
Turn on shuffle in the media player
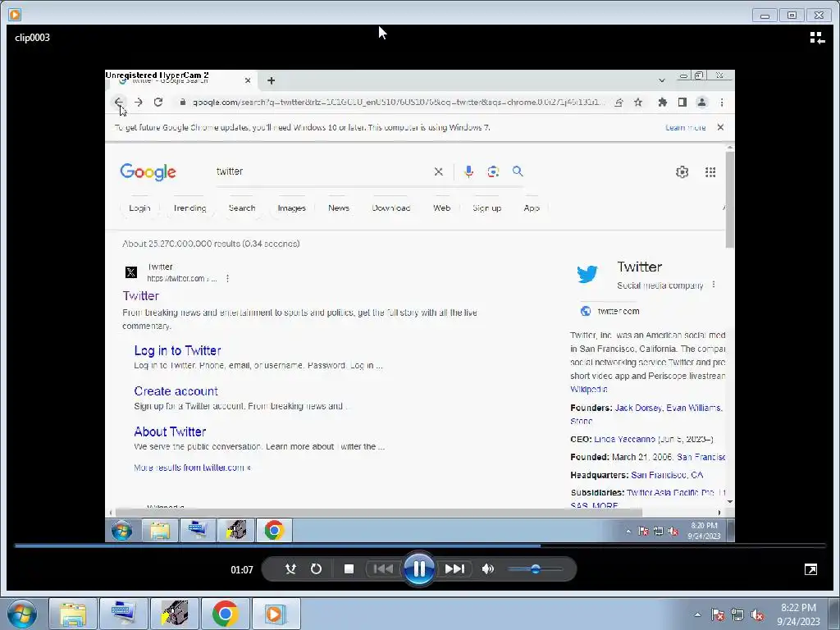point(290,569)
